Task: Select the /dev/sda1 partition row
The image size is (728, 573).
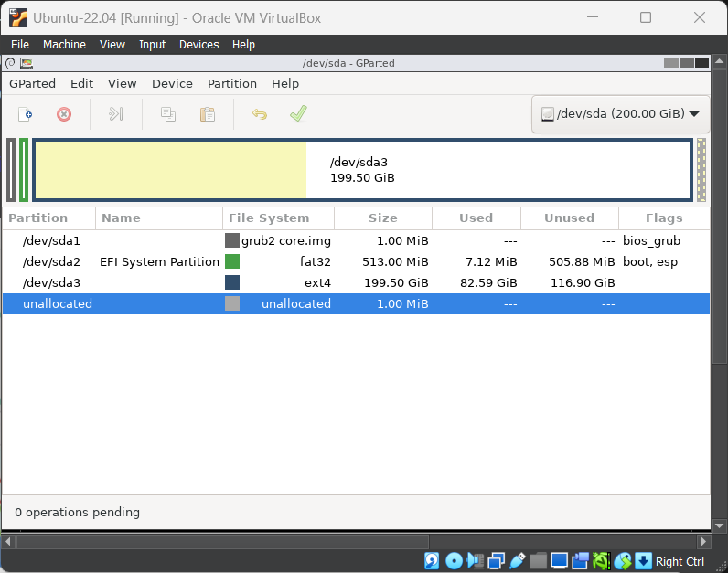Action: coord(356,240)
